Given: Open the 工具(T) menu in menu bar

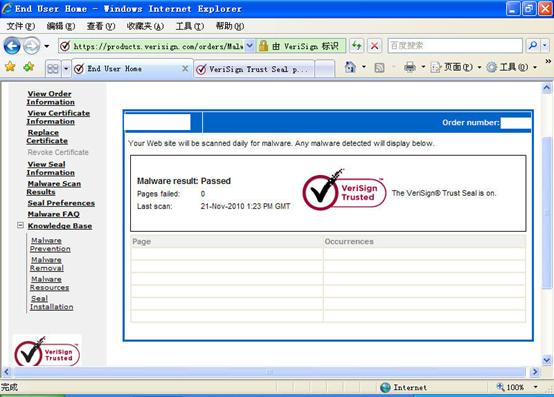Looking at the screenshot, I should pyautogui.click(x=190, y=26).
